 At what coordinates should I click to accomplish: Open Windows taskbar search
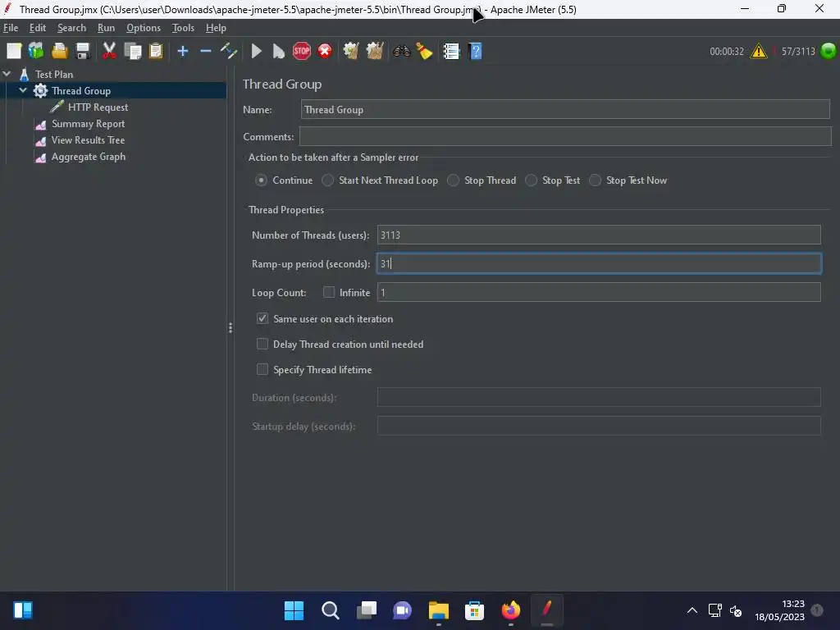pos(330,610)
